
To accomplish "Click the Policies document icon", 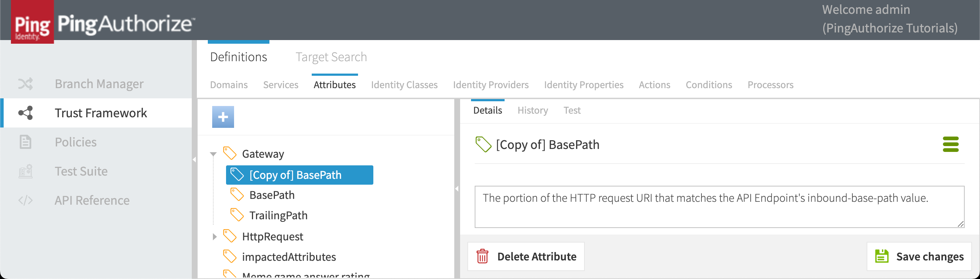I will (x=26, y=142).
